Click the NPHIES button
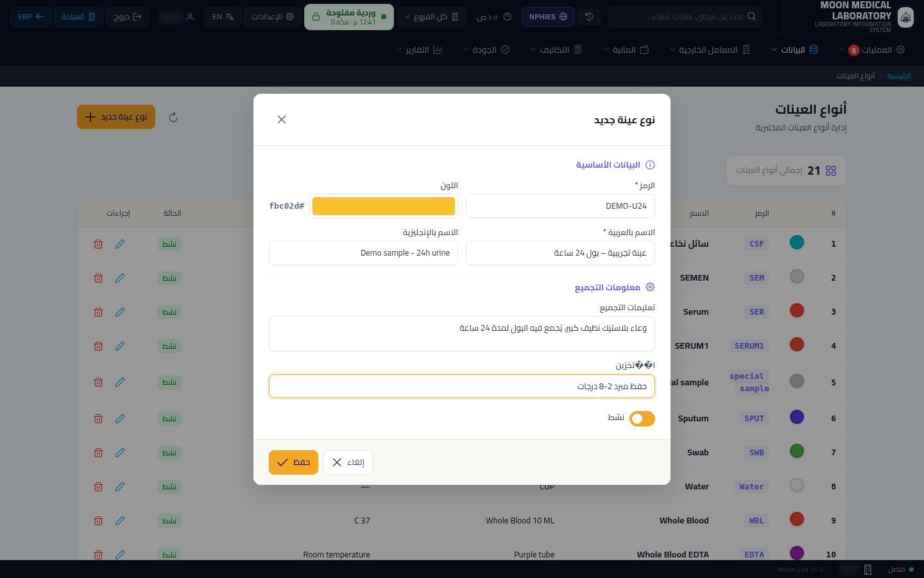Viewport: 924px width, 578px height. [548, 17]
